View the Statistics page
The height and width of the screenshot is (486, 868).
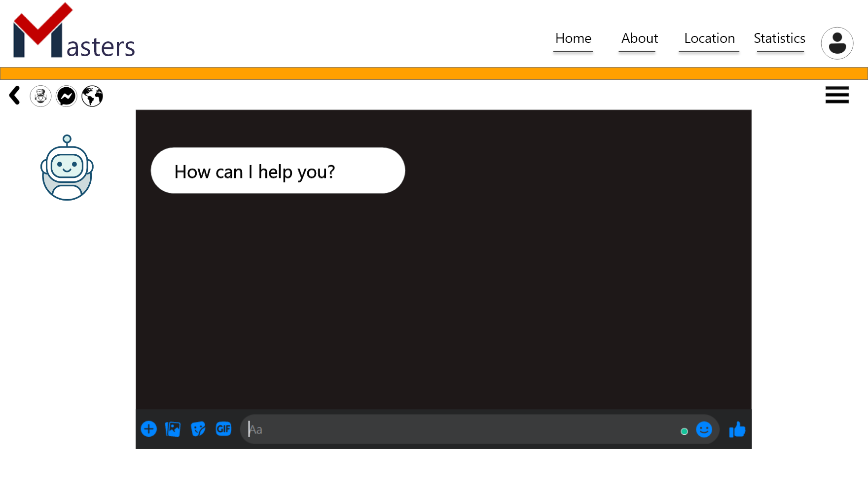pyautogui.click(x=779, y=38)
